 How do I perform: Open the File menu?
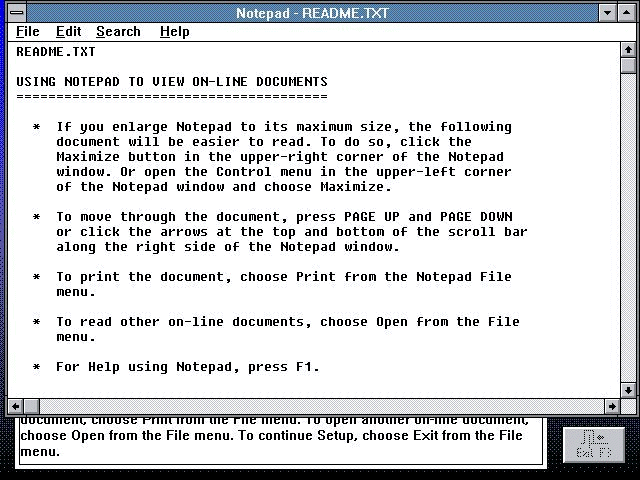pyautogui.click(x=28, y=31)
